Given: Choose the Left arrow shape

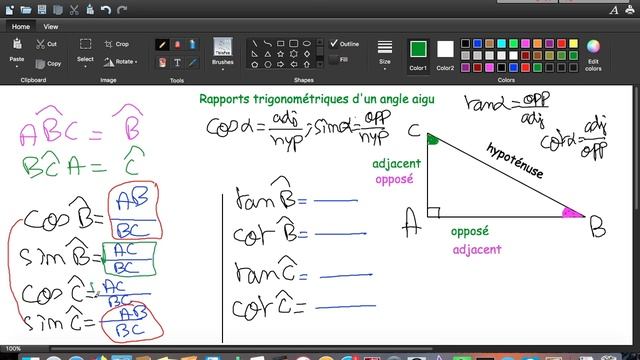Looking at the screenshot, I should pyautogui.click(x=293, y=64).
